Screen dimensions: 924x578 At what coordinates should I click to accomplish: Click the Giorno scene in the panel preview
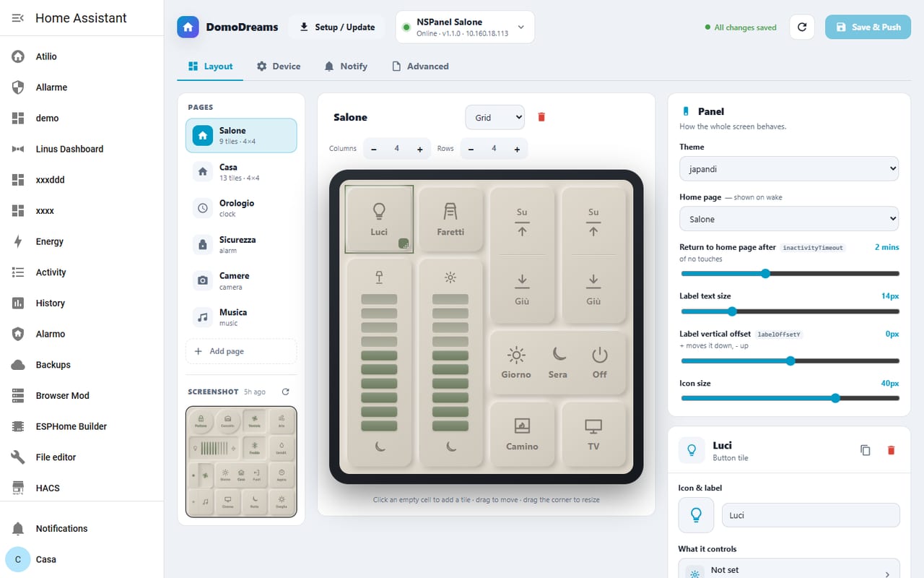pos(516,363)
